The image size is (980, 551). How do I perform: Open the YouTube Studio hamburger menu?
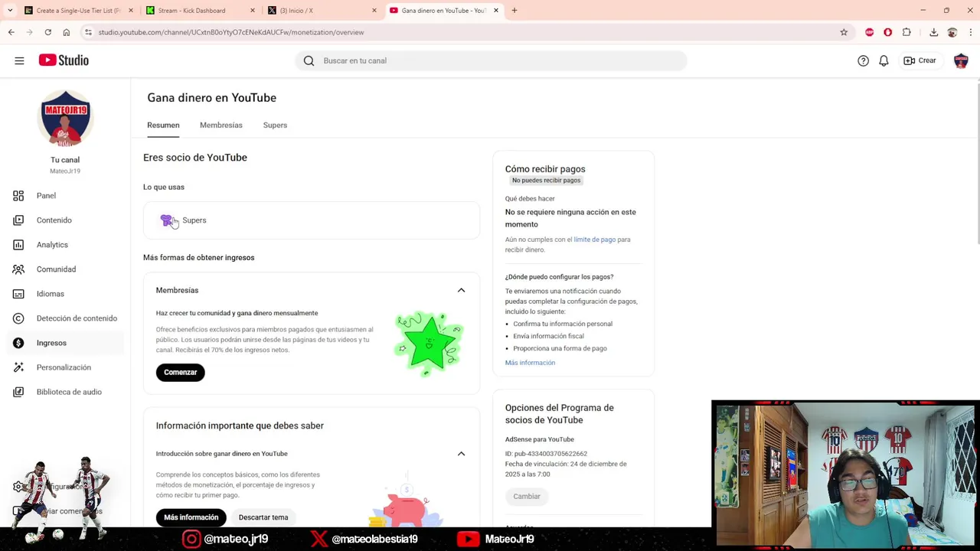(x=19, y=60)
